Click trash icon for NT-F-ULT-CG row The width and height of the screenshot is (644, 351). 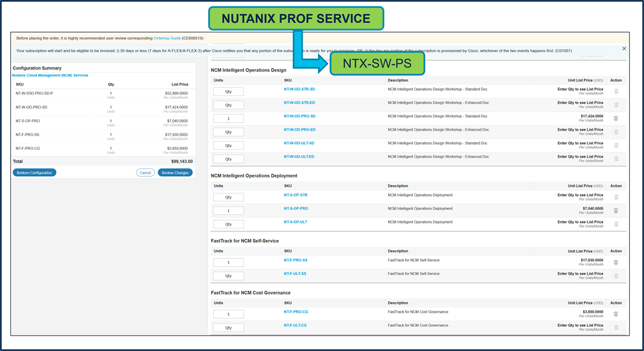[x=616, y=327]
